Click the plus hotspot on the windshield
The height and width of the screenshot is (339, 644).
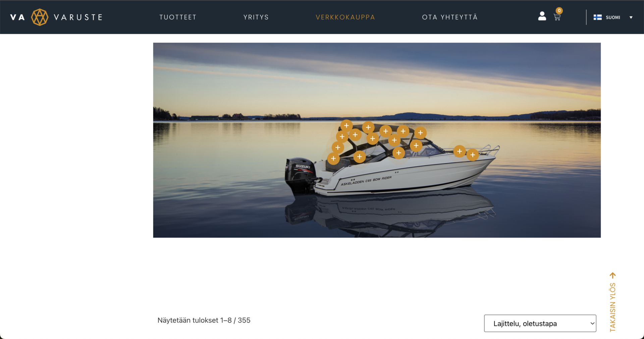416,146
